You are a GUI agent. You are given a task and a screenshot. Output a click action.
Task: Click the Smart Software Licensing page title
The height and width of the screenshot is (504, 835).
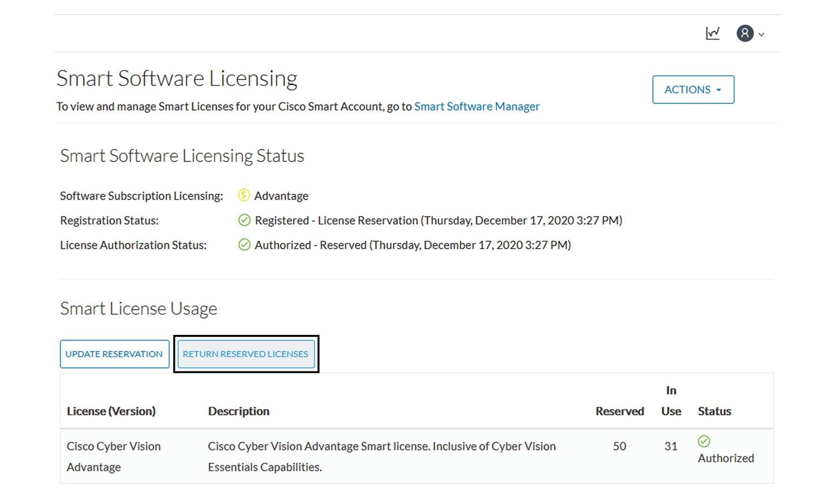click(x=177, y=79)
